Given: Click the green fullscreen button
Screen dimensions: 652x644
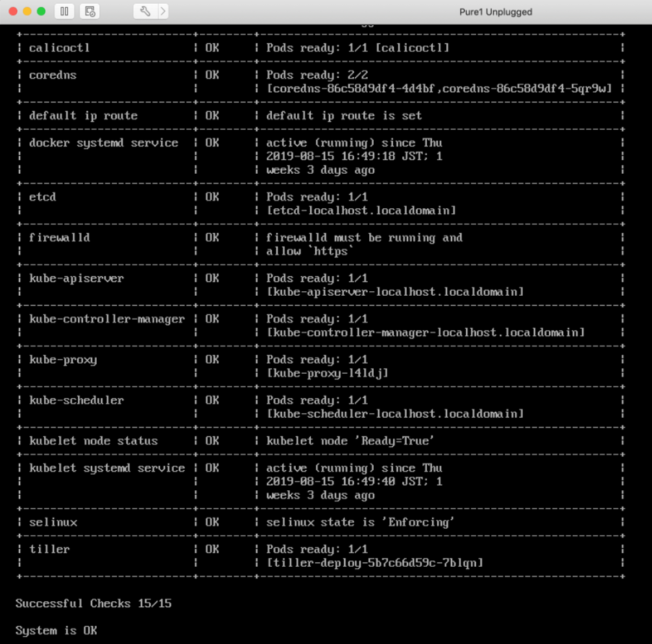Looking at the screenshot, I should (41, 11).
